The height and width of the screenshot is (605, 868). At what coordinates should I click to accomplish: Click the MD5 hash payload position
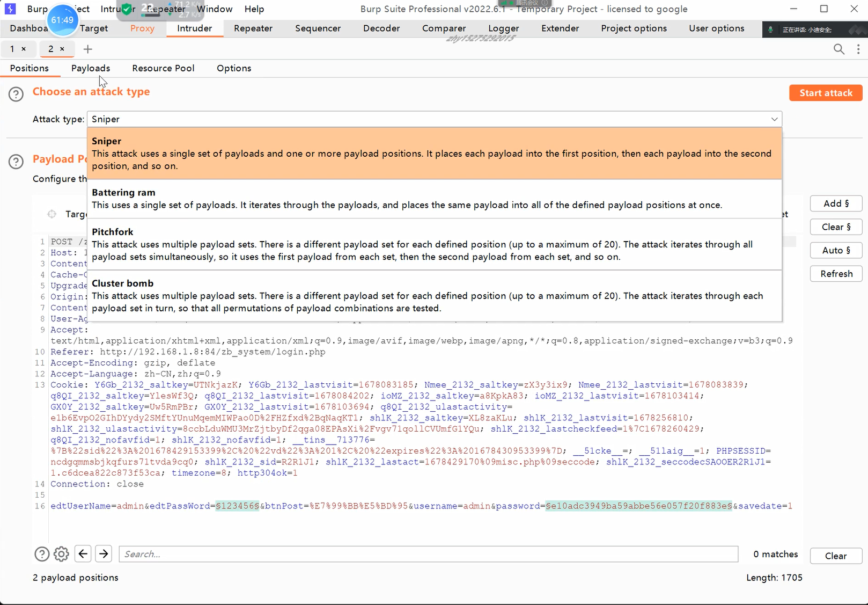[639, 506]
